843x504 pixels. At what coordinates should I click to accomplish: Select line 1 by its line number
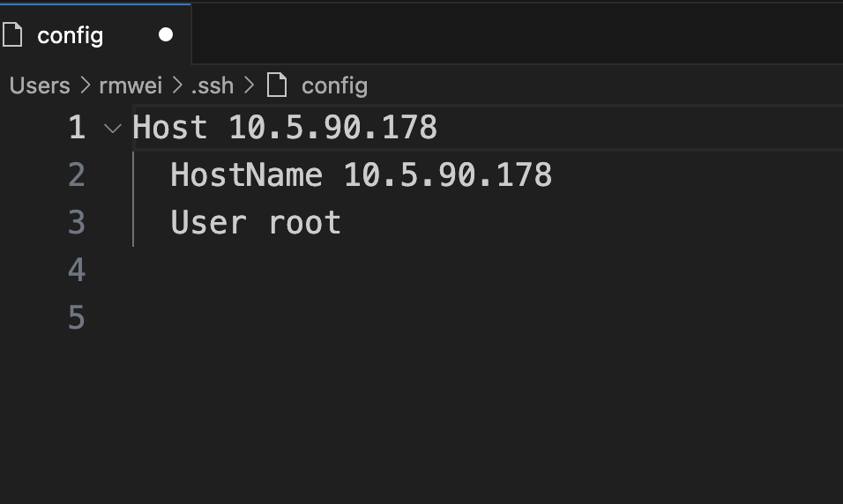click(77, 128)
